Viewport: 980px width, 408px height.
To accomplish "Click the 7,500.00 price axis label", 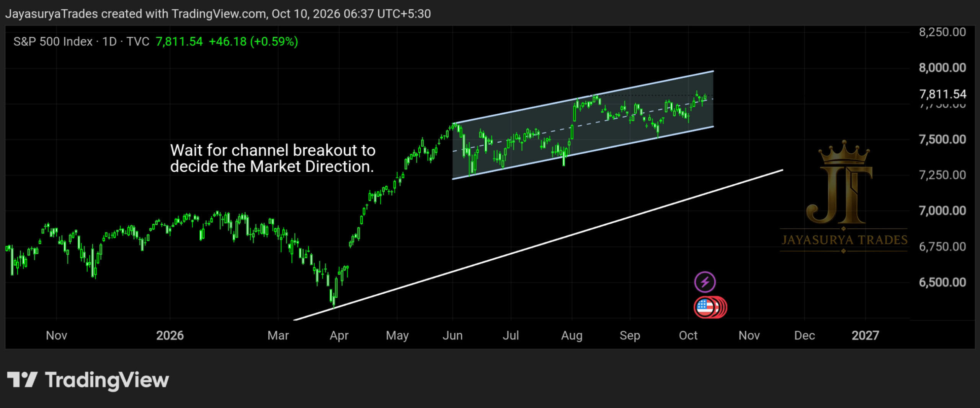I will [x=942, y=139].
